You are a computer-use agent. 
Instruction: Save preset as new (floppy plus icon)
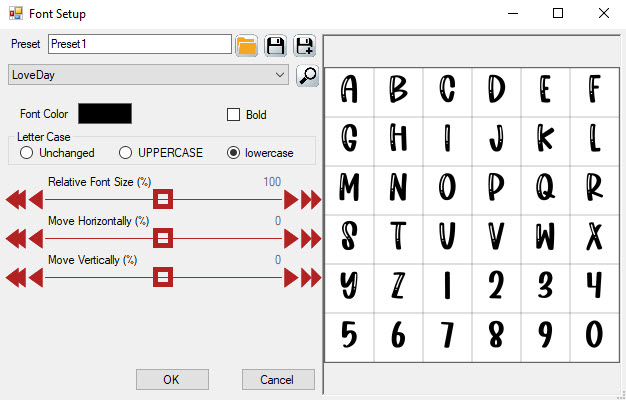click(x=305, y=46)
